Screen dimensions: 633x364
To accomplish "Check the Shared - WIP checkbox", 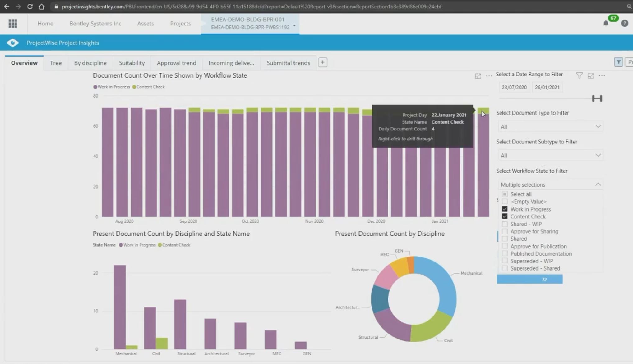I will (x=505, y=224).
